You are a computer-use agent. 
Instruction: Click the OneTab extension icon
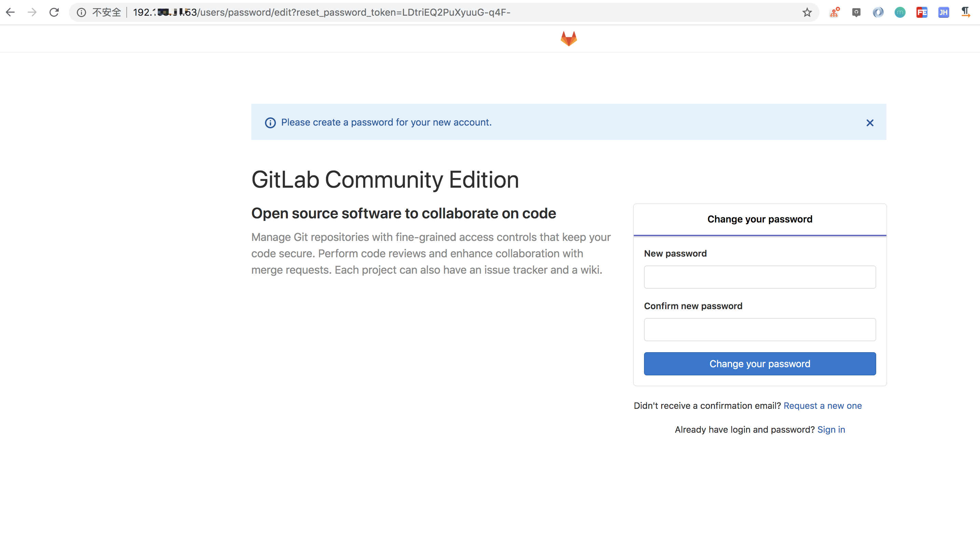point(879,12)
